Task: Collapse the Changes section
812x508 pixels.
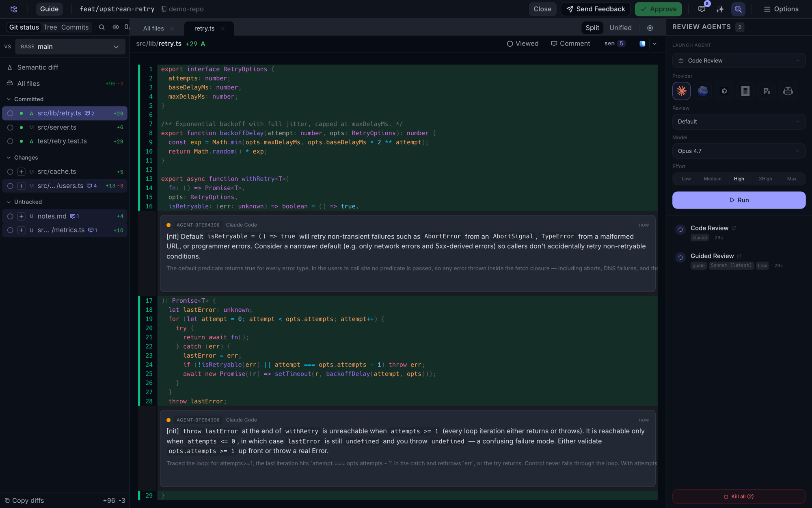Action: pyautogui.click(x=22, y=158)
